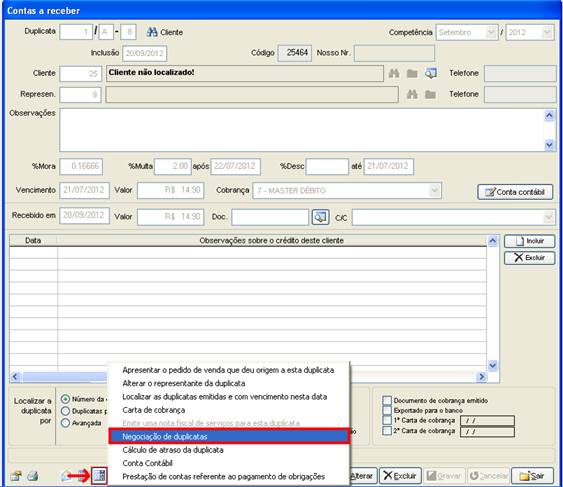Open the C/C dropdown
Image resolution: width=563 pixels, height=487 pixels.
pyautogui.click(x=549, y=217)
